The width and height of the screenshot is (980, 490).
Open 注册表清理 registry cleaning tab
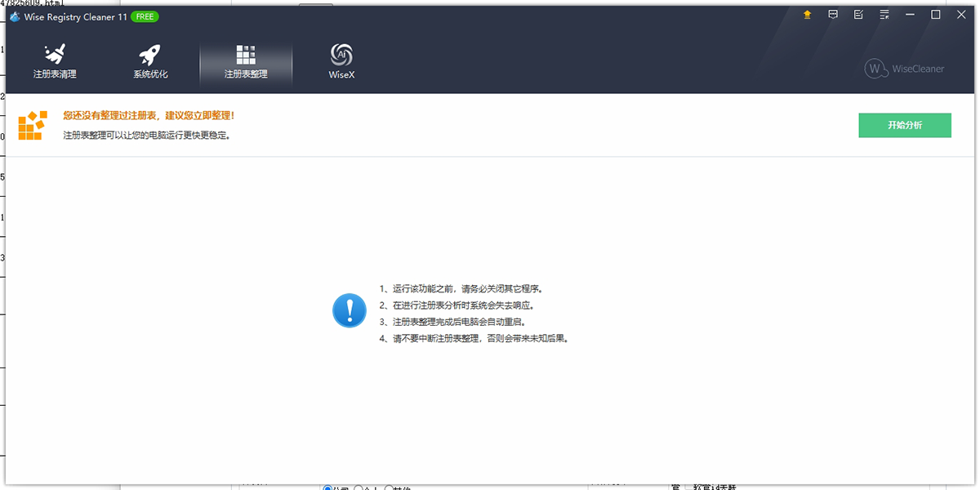(x=55, y=74)
